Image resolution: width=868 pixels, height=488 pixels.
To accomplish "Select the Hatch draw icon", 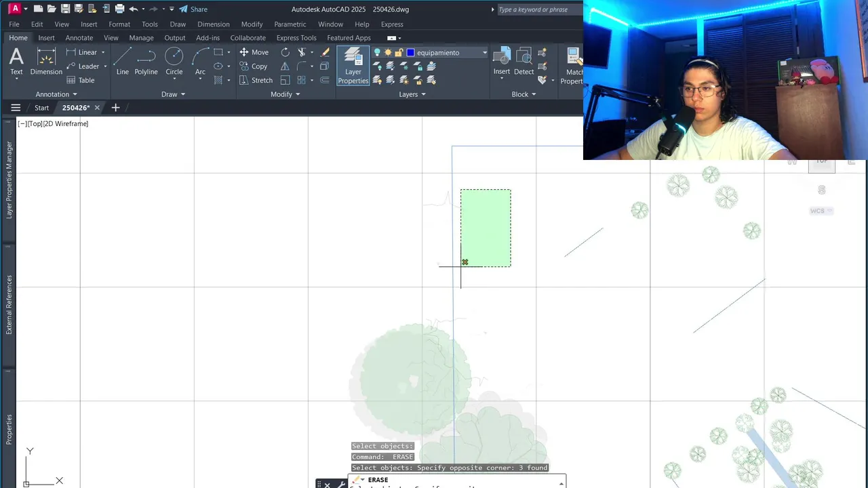I will (x=218, y=80).
